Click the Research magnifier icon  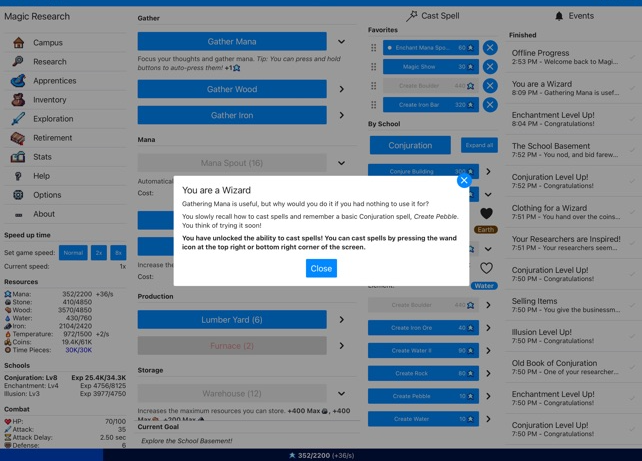pyautogui.click(x=18, y=61)
